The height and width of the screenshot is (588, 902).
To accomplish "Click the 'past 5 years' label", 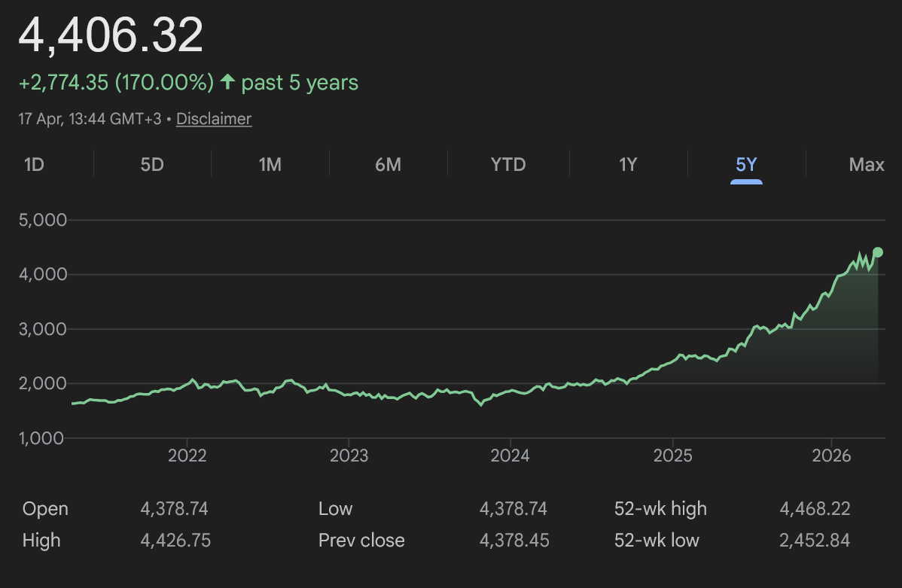I will (300, 82).
